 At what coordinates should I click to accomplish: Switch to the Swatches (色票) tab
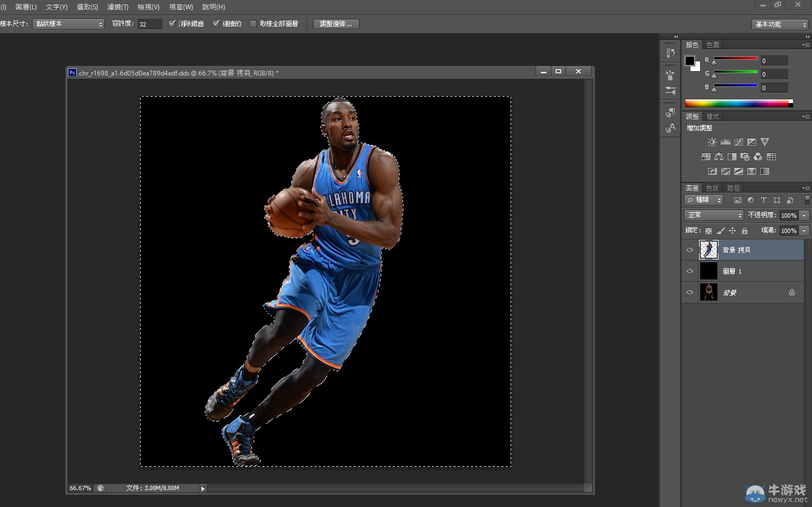point(713,45)
